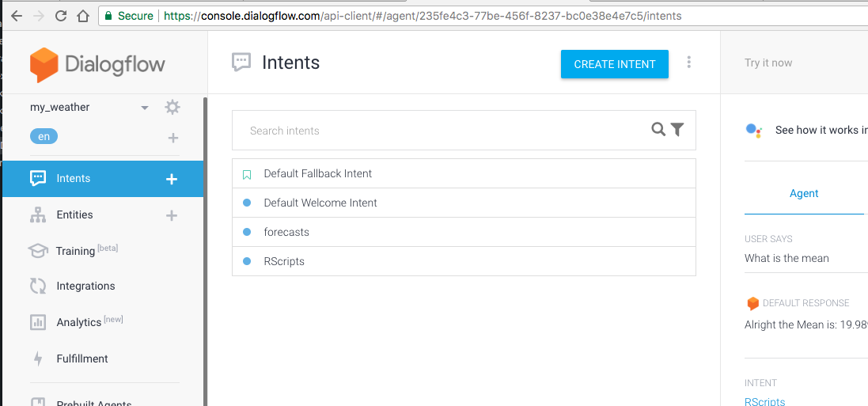Open the three-dot more options menu
Viewport: 868px width, 406px height.
click(688, 62)
